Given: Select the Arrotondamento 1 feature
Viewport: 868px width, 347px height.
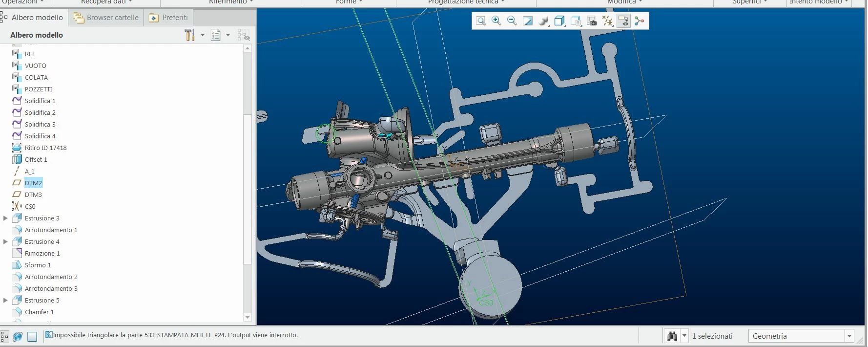Looking at the screenshot, I should pos(51,230).
